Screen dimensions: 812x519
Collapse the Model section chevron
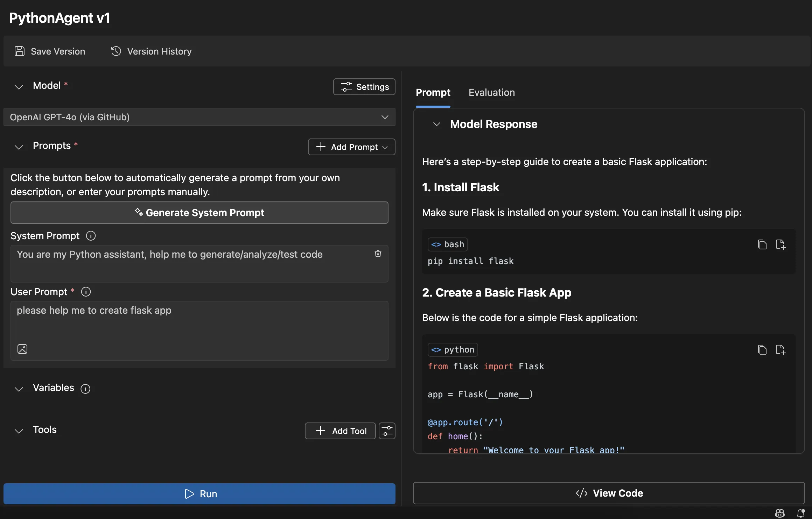[19, 86]
